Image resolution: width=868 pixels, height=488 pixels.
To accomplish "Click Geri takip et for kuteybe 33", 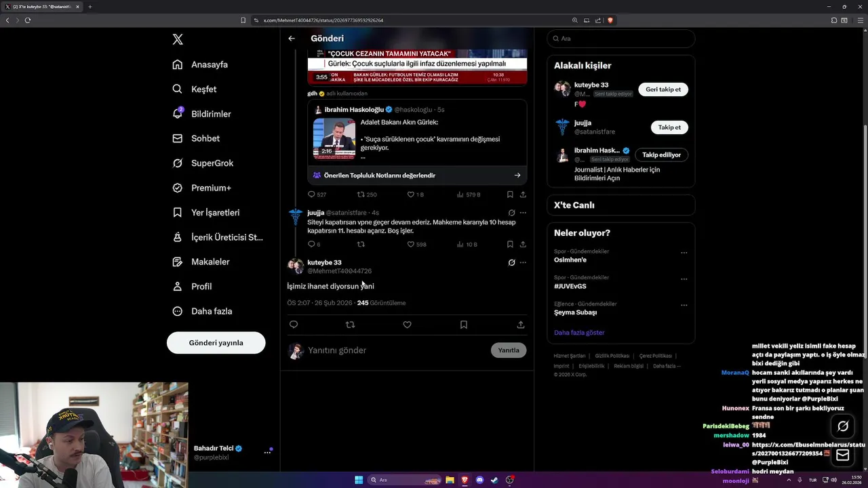I will coord(663,89).
